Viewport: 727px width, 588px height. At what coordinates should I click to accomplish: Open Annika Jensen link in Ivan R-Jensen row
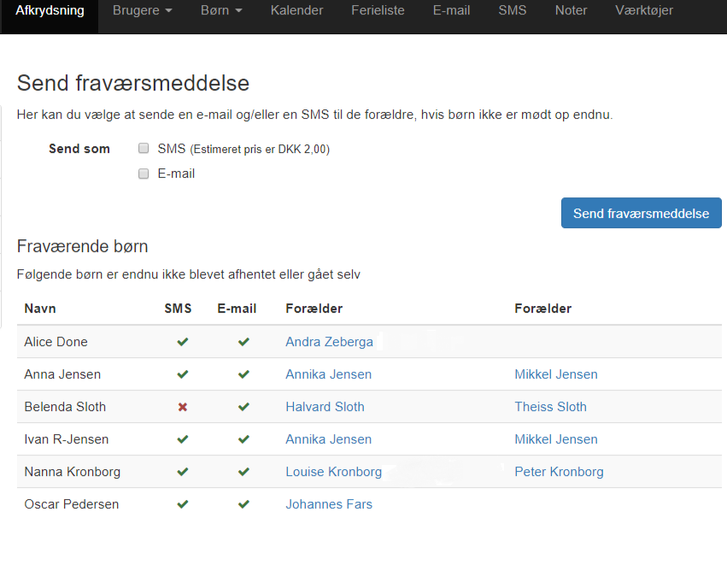click(329, 439)
